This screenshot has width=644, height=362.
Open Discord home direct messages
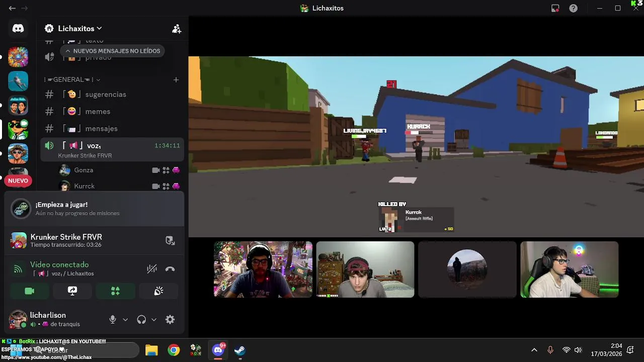(18, 29)
